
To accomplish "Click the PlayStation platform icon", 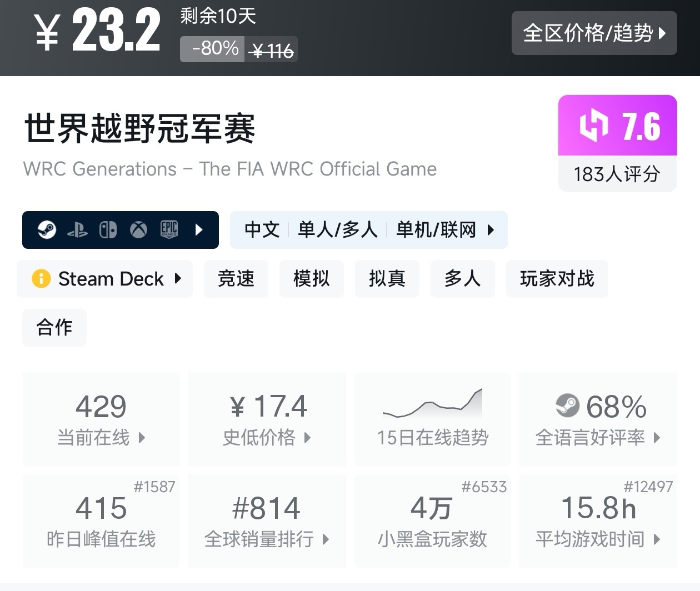I will [77, 230].
